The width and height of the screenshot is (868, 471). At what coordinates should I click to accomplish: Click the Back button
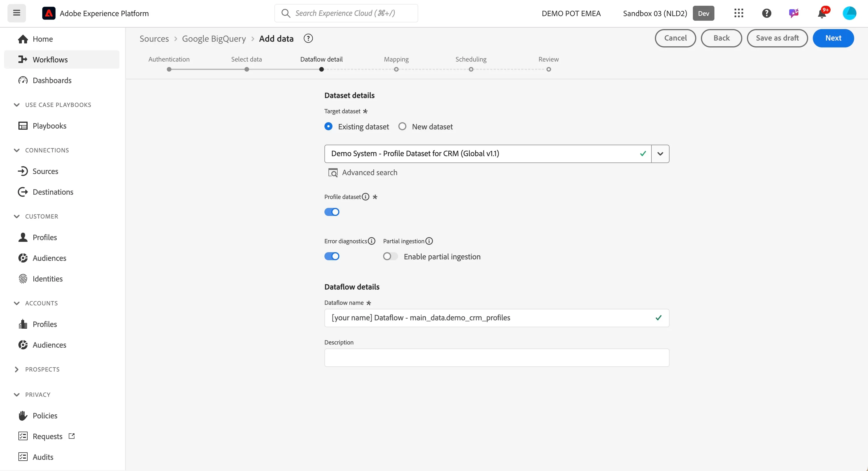pyautogui.click(x=721, y=38)
